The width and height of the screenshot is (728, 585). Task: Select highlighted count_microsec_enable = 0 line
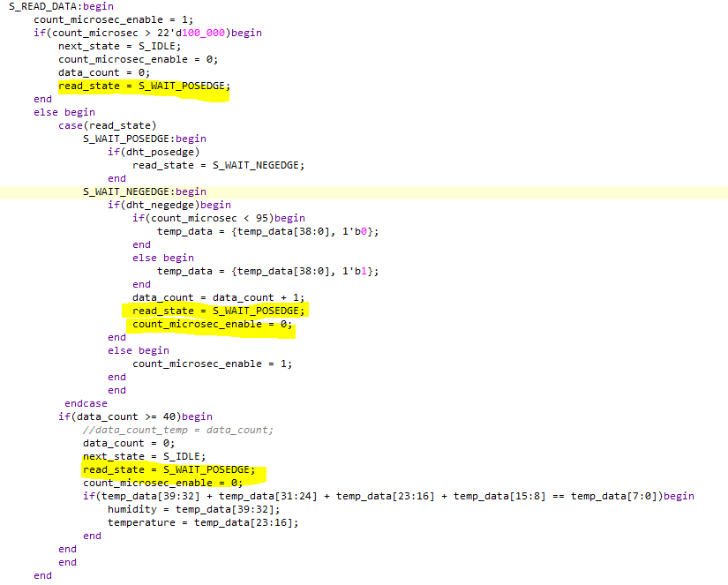[x=211, y=324]
